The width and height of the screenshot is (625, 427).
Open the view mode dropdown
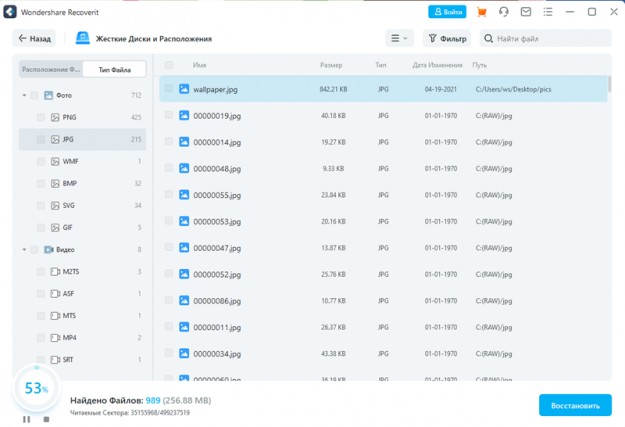(x=399, y=39)
